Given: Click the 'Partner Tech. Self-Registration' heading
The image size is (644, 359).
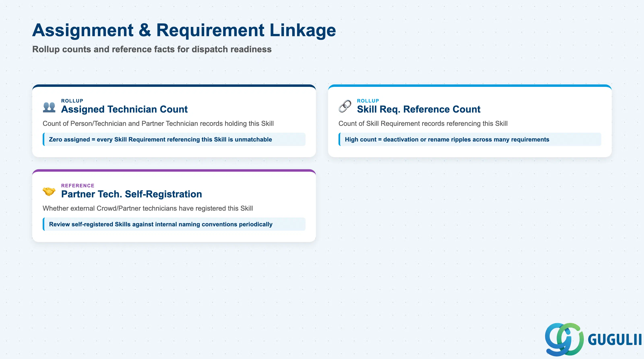Looking at the screenshot, I should pos(131,194).
